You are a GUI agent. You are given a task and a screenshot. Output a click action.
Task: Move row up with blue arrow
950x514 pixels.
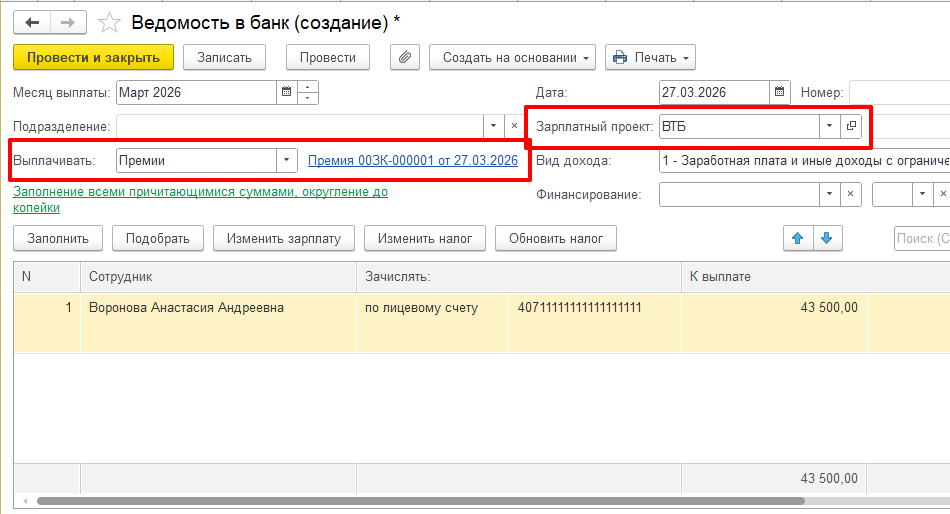tap(797, 238)
